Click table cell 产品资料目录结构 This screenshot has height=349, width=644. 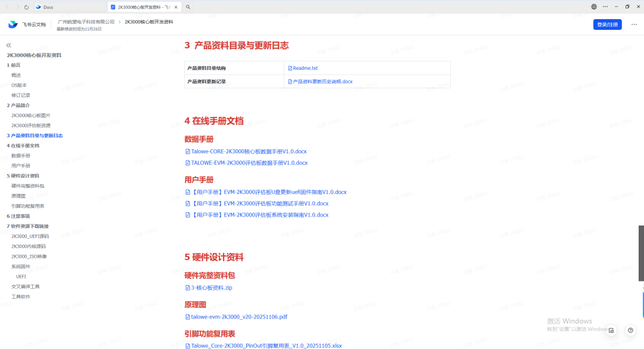click(x=234, y=68)
